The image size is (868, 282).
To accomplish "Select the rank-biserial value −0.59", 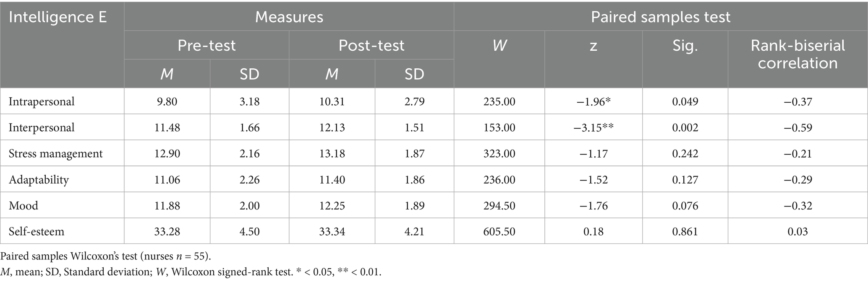I will tap(797, 127).
